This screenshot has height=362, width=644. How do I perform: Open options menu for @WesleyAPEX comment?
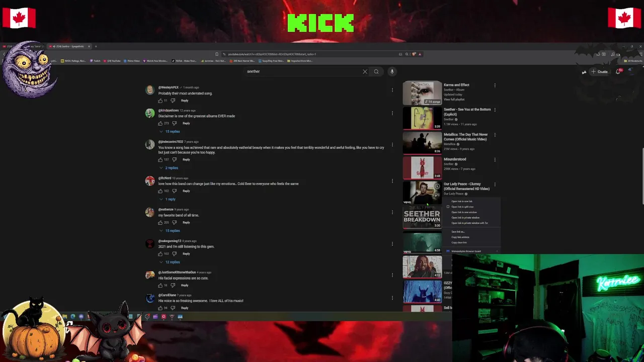pyautogui.click(x=392, y=90)
